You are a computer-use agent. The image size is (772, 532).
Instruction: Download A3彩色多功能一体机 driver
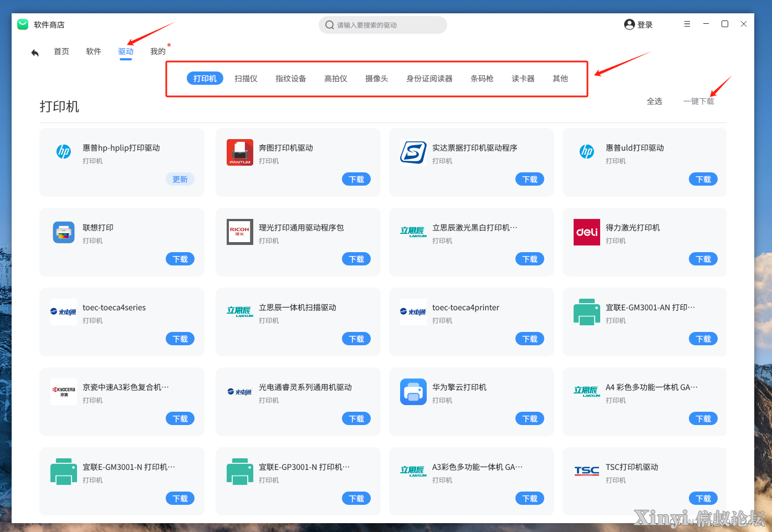pos(530,499)
